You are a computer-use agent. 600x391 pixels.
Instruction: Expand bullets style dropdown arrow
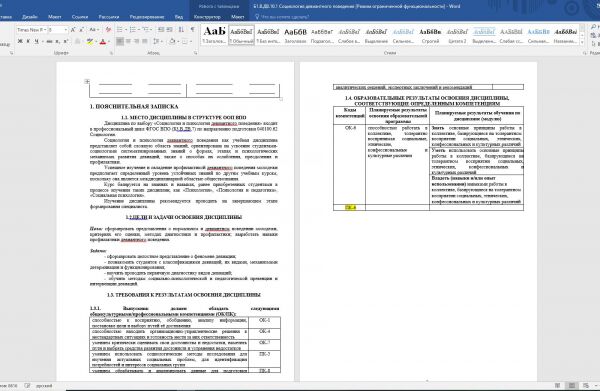click(x=126, y=29)
